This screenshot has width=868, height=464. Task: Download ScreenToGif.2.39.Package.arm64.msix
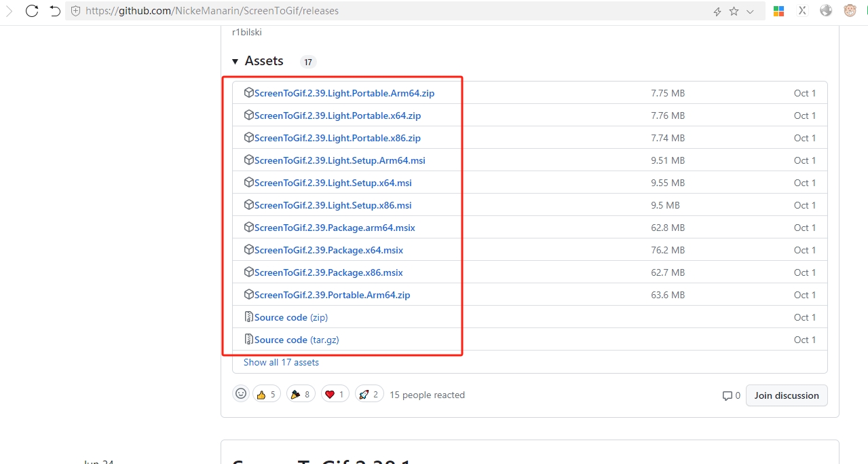click(335, 228)
